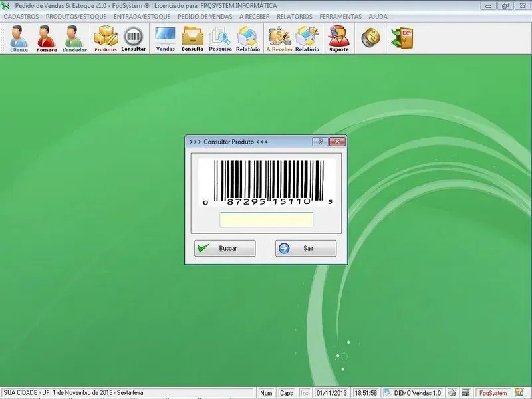The image size is (532, 399).
Task: Click the Relatório icon beside Pesquisa
Action: pyautogui.click(x=247, y=39)
